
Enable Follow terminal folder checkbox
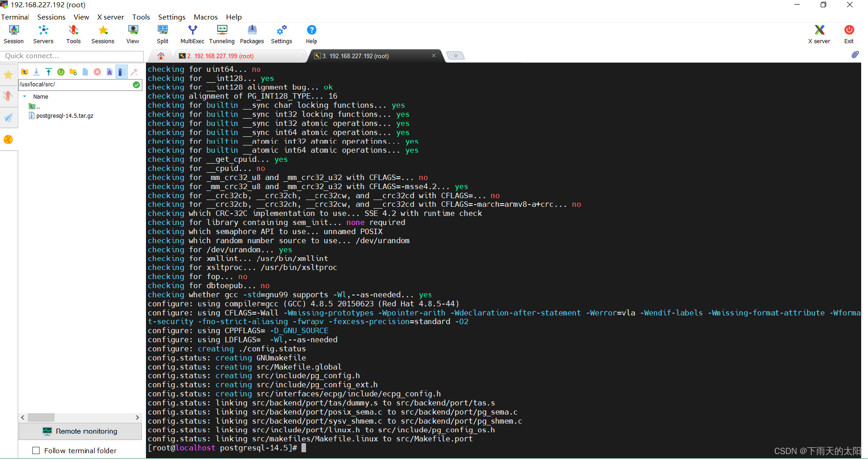[36, 450]
